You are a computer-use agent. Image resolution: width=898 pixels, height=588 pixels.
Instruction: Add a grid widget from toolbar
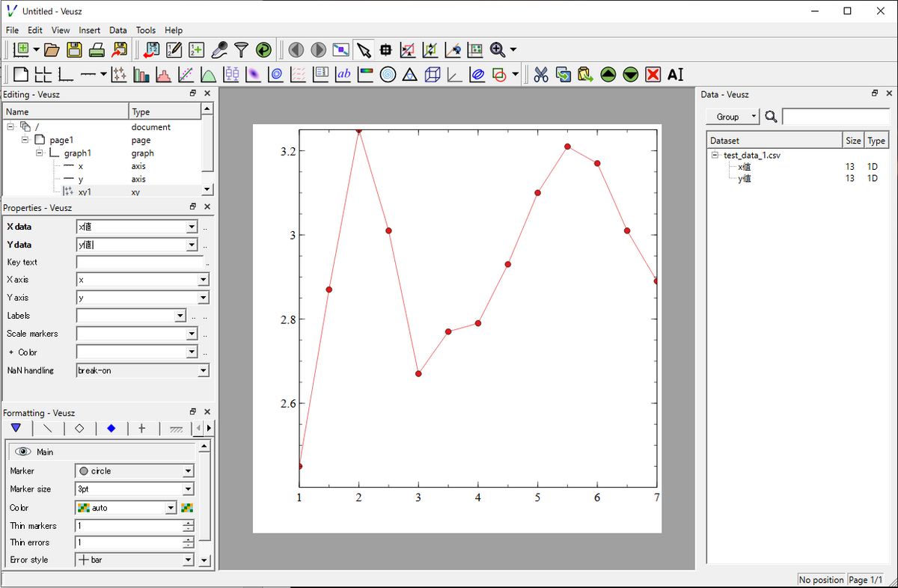(43, 74)
